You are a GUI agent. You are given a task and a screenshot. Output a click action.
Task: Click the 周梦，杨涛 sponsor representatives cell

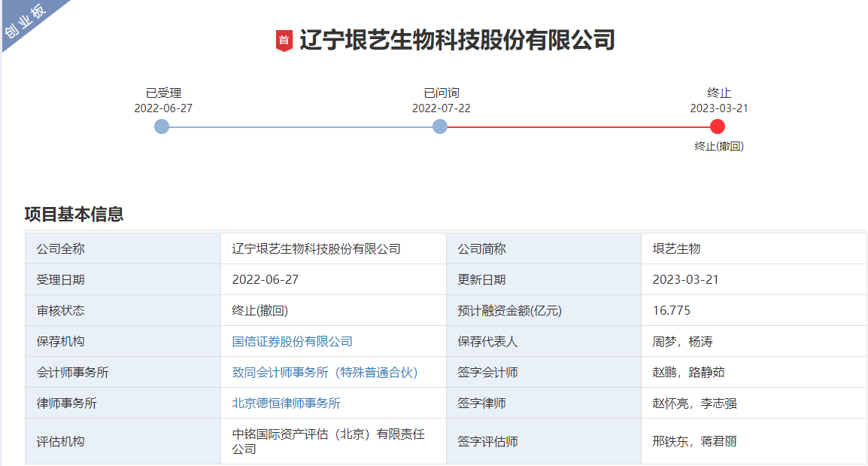click(682, 342)
